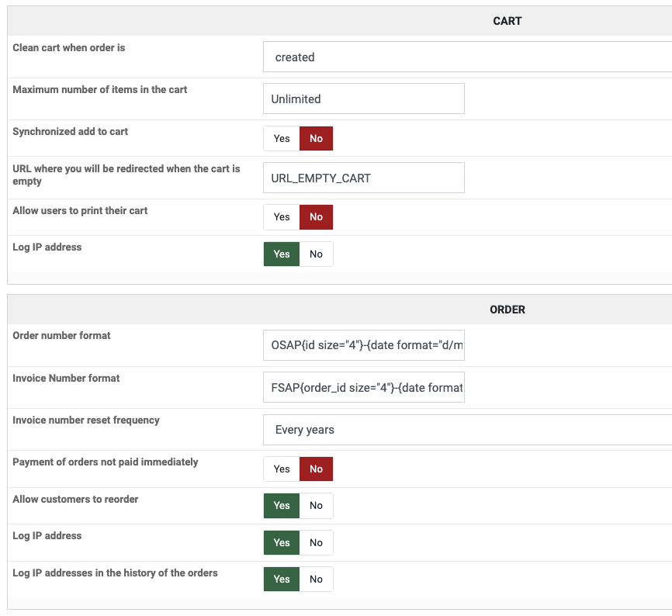Select Yes for Allow customers to reorder

coord(282,506)
